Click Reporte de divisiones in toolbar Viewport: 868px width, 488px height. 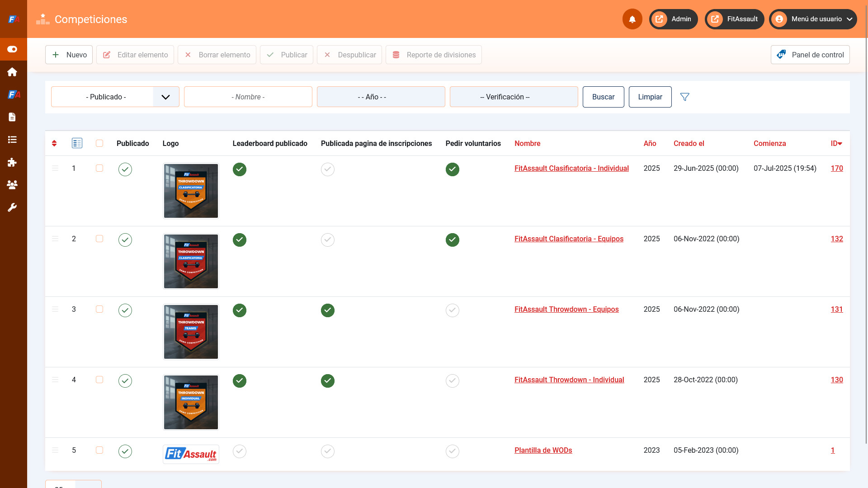pyautogui.click(x=434, y=55)
